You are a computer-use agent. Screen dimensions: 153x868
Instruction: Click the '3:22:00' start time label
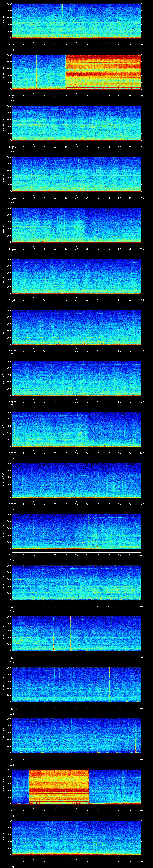click(x=12, y=453)
